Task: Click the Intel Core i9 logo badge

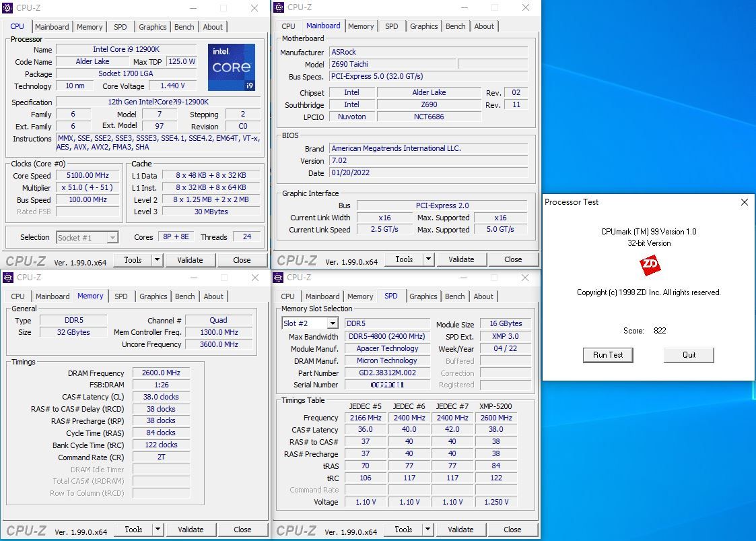Action: tap(232, 67)
